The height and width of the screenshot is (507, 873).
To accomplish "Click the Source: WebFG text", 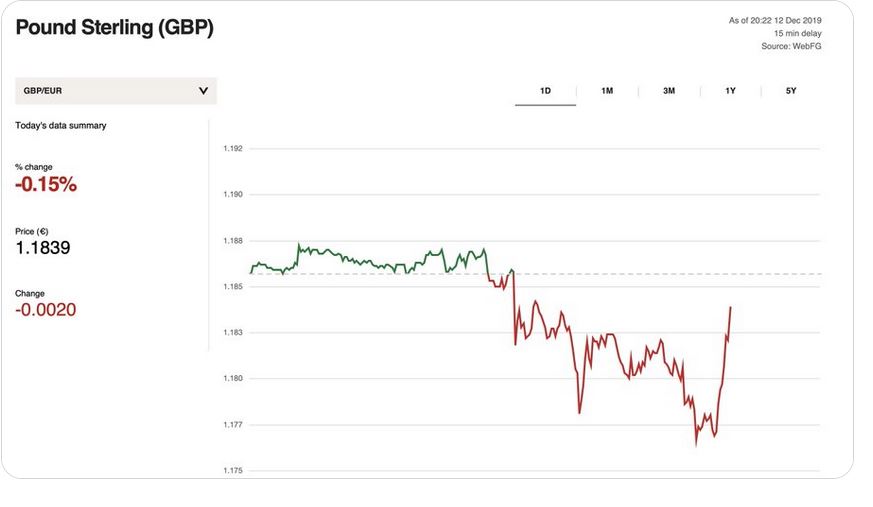I will click(x=792, y=46).
